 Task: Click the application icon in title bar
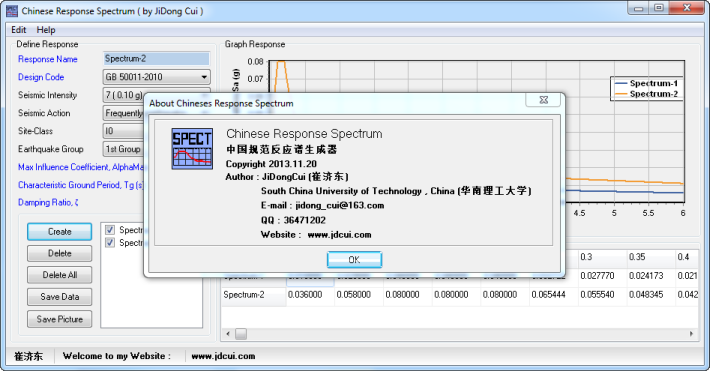(12, 11)
